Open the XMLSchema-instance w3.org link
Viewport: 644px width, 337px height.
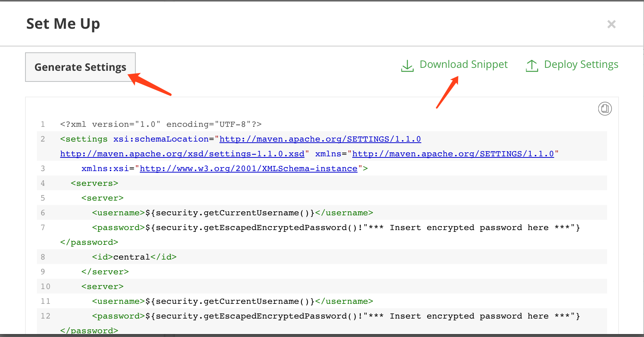tap(249, 168)
